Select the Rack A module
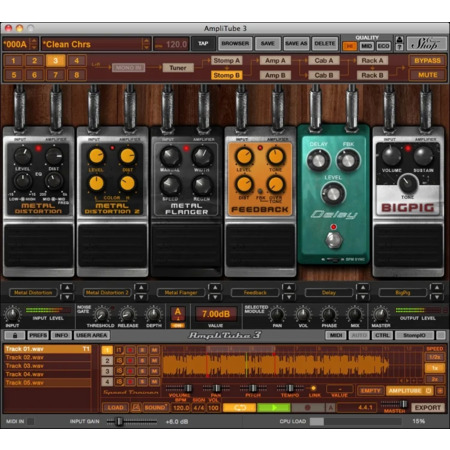The width and height of the screenshot is (450, 450). pos(372,60)
